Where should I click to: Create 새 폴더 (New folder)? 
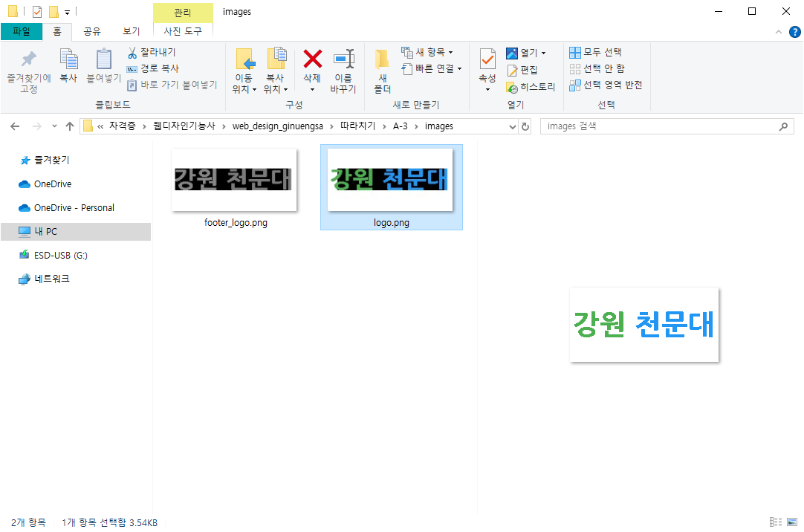383,71
